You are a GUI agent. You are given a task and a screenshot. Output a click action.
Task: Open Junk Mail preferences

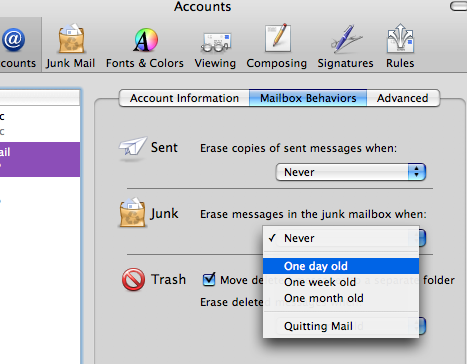coord(71,46)
